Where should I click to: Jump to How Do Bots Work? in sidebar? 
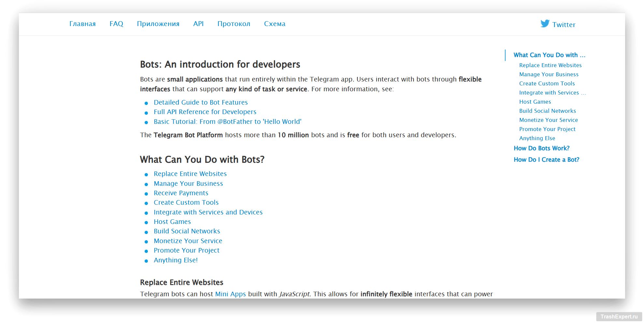click(541, 148)
